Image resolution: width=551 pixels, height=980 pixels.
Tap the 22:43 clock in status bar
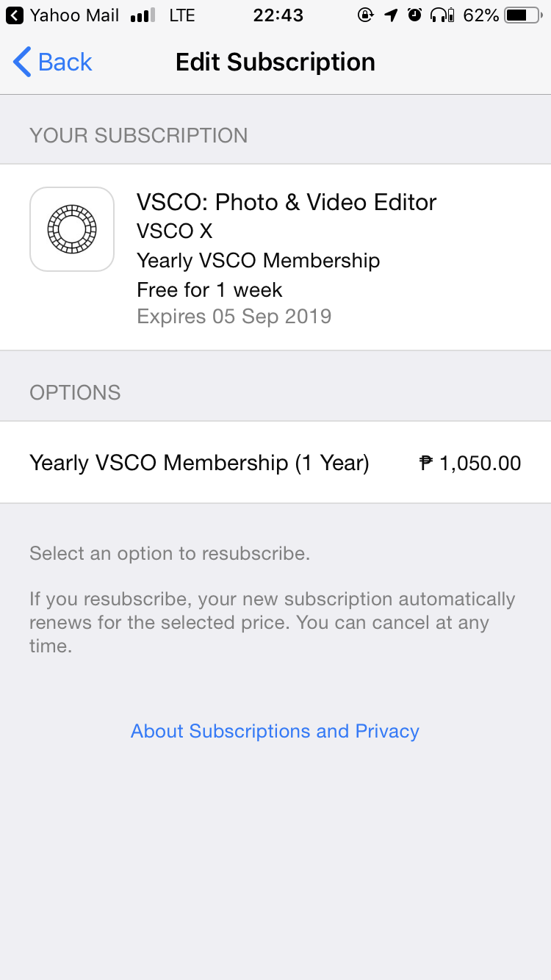point(278,15)
